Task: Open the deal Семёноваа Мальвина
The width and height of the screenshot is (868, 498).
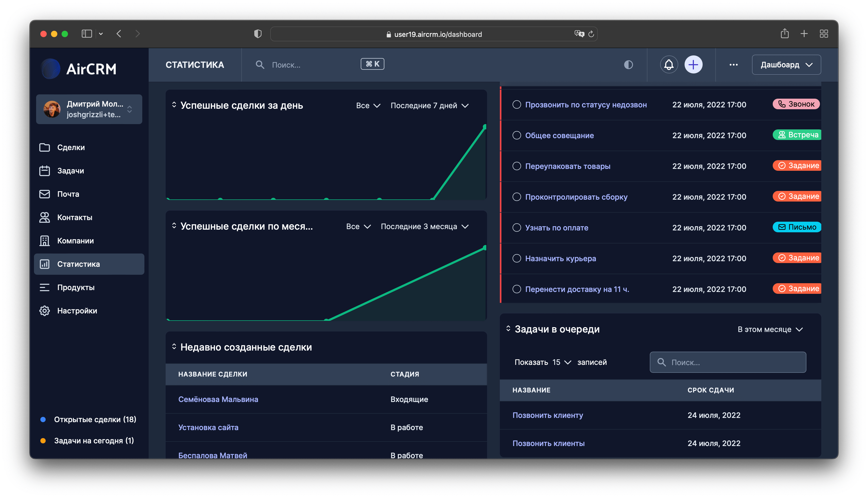Action: (x=218, y=399)
